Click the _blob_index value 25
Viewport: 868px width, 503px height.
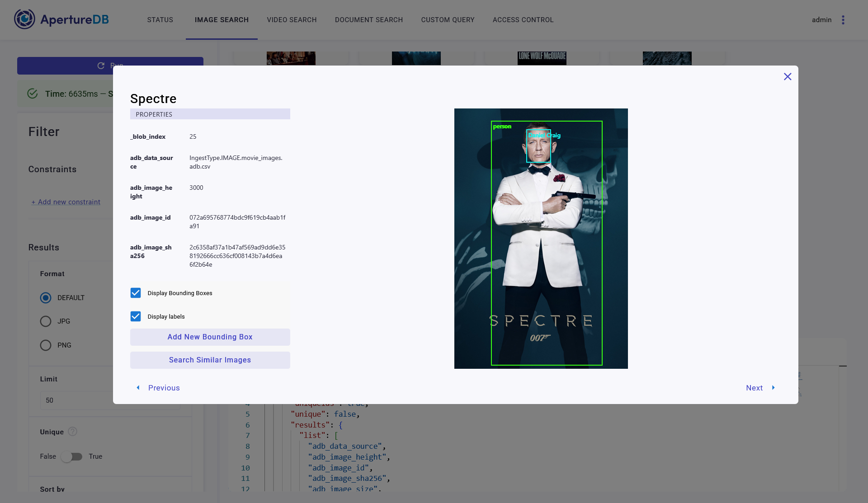point(193,136)
